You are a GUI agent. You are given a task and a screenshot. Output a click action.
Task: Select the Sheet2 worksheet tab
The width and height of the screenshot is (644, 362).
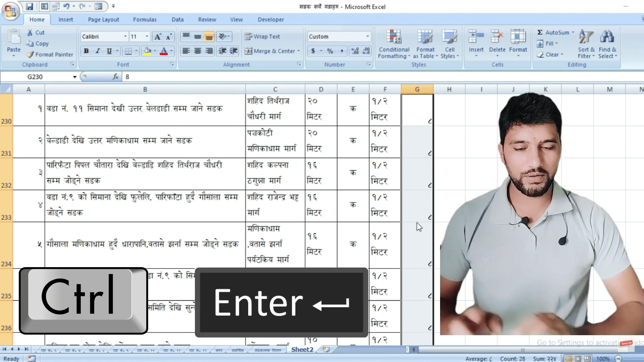pyautogui.click(x=302, y=350)
